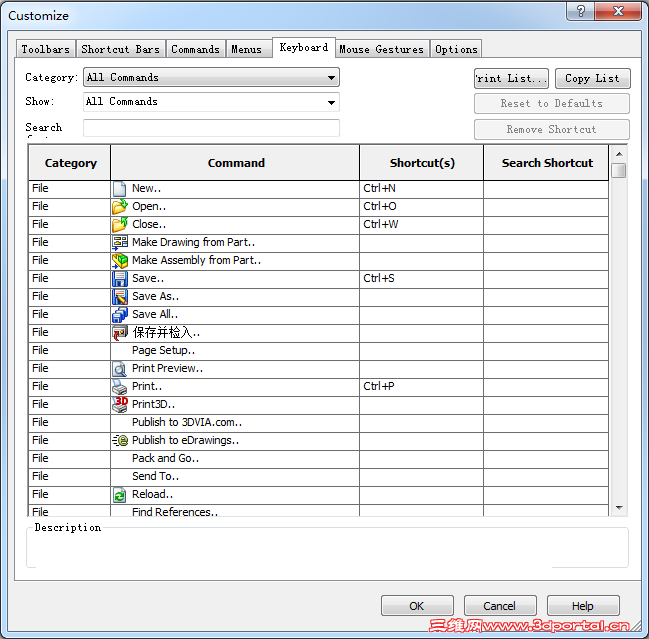Click the Cancel button

click(x=500, y=606)
